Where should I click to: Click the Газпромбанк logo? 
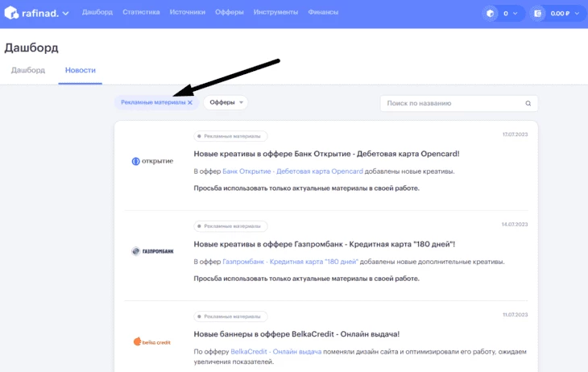[152, 251]
